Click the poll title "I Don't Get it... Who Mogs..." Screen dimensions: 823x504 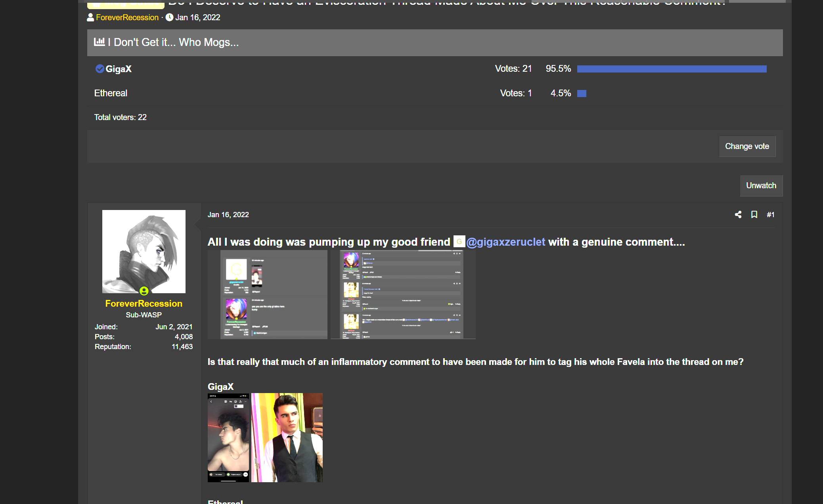click(173, 42)
